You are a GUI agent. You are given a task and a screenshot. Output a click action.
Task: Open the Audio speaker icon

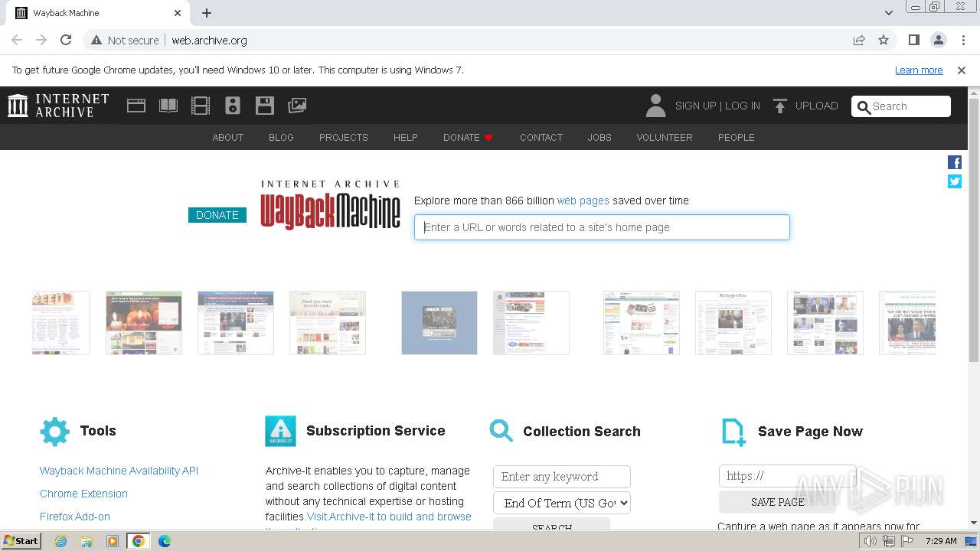click(233, 106)
